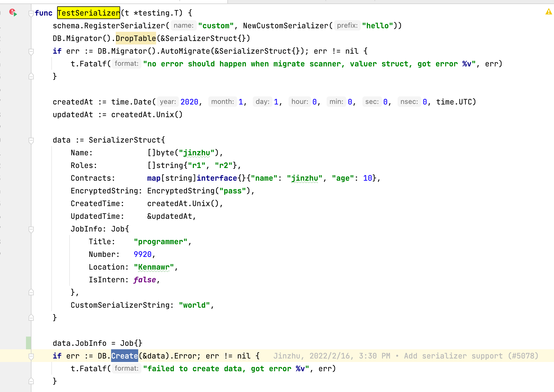Click green VCS change marker in gutter
The image size is (554, 392).
[28, 343]
